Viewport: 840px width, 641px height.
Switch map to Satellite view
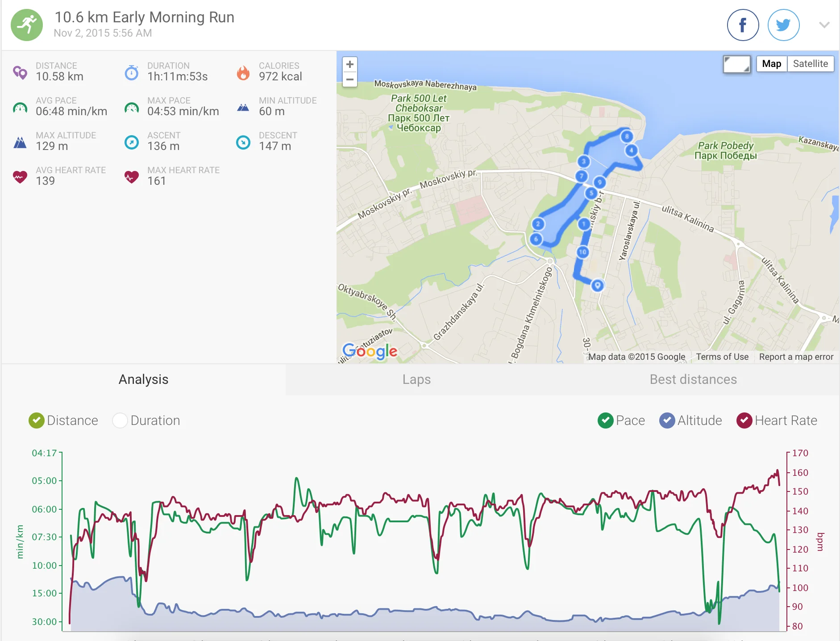coord(810,64)
